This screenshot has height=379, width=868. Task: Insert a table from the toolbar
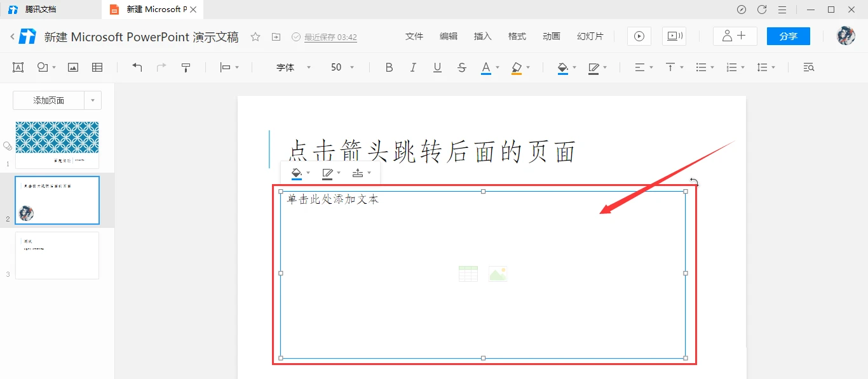point(97,67)
